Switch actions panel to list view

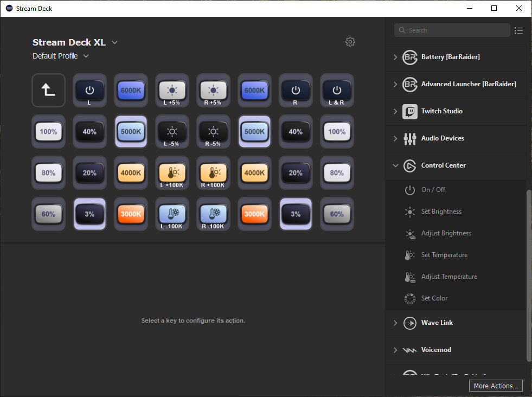point(518,30)
